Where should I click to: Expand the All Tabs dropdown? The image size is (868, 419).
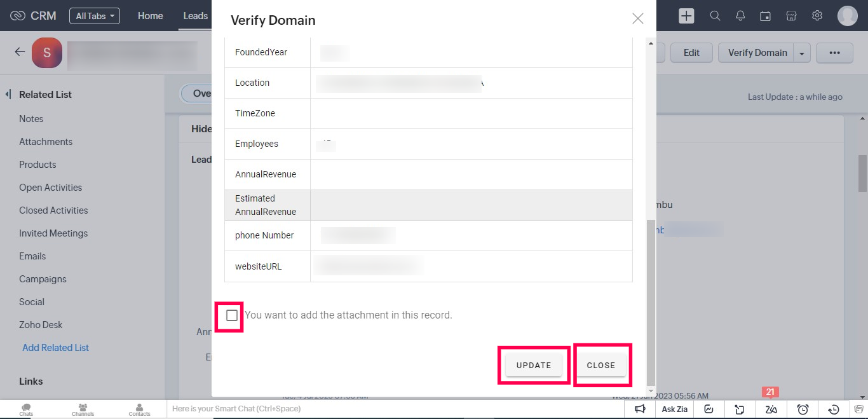click(94, 16)
